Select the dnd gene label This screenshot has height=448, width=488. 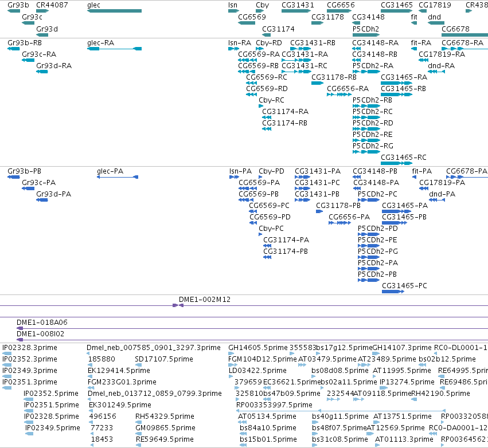pyautogui.click(x=435, y=17)
